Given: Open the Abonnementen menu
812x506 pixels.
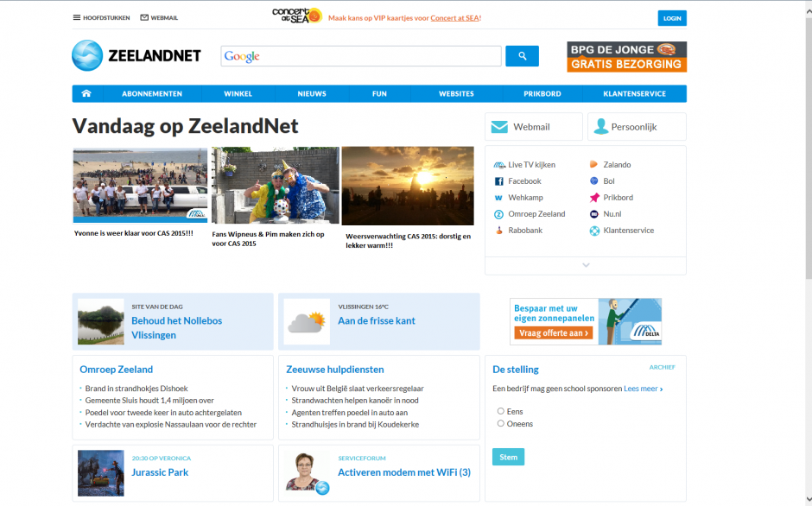Looking at the screenshot, I should (152, 94).
